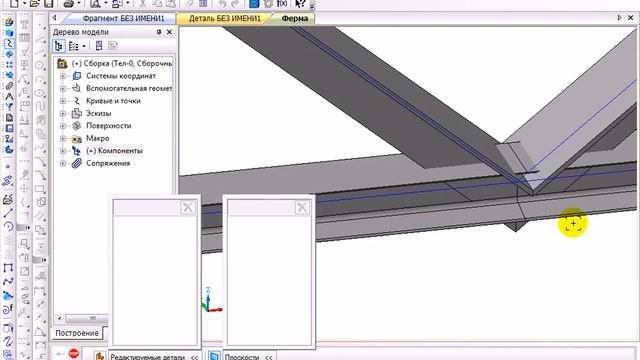
Task: Click the Плоскости plane icon
Action: coord(214,356)
